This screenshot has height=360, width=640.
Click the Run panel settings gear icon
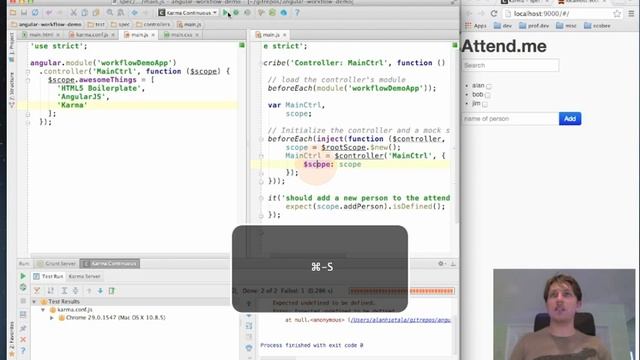[x=441, y=264]
